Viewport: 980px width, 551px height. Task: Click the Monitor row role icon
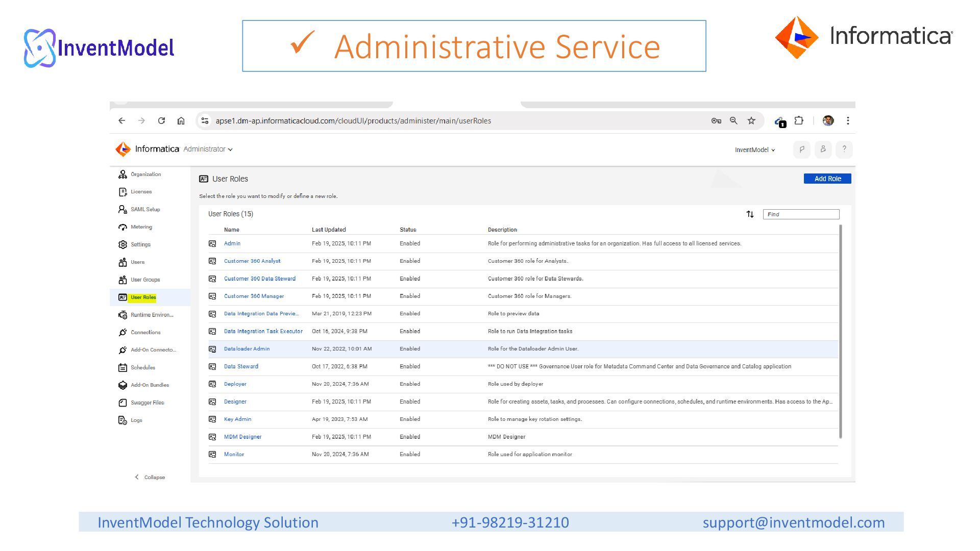pyautogui.click(x=212, y=455)
